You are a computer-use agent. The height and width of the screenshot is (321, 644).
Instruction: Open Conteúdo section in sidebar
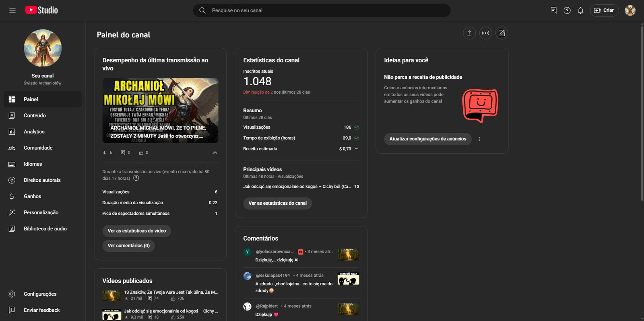(35, 115)
